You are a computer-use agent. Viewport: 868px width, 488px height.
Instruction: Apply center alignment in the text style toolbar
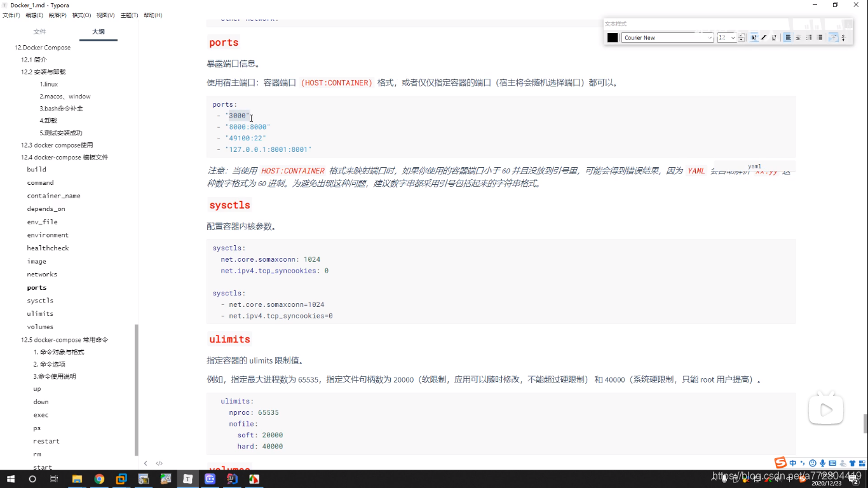click(798, 37)
